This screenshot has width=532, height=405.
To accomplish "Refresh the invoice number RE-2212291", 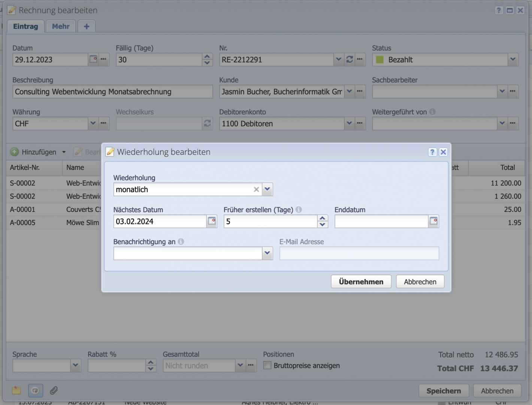I will click(x=350, y=59).
